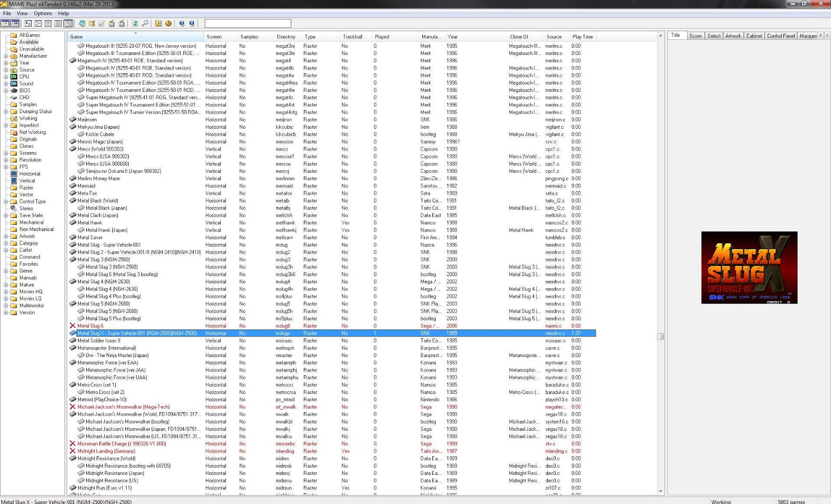Image resolution: width=831 pixels, height=504 pixels.
Task: Sort list by Play Time column header
Action: [583, 37]
